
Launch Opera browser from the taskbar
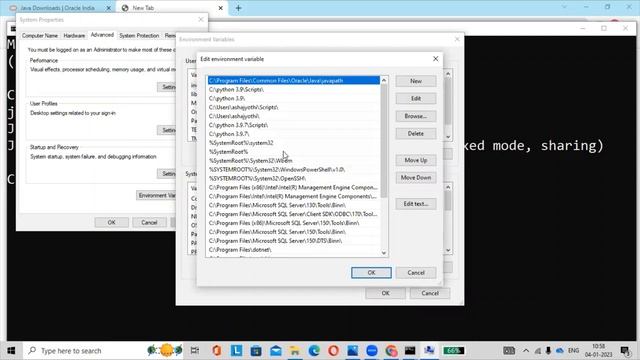pos(333,351)
